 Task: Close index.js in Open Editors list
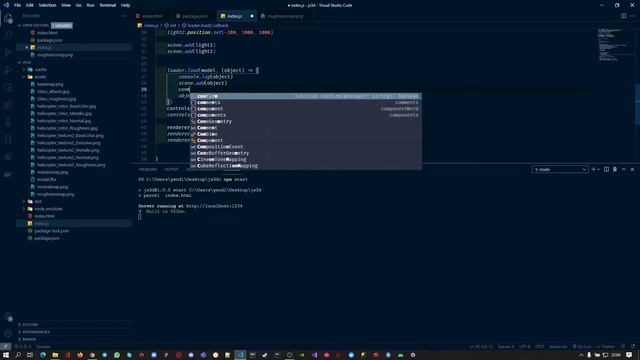coord(27,47)
